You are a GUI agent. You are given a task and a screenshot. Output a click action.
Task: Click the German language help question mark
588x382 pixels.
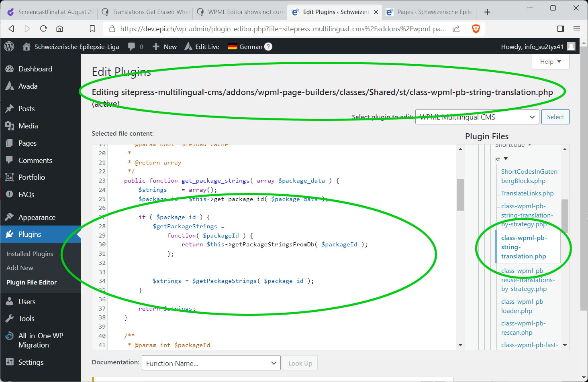coord(268,47)
